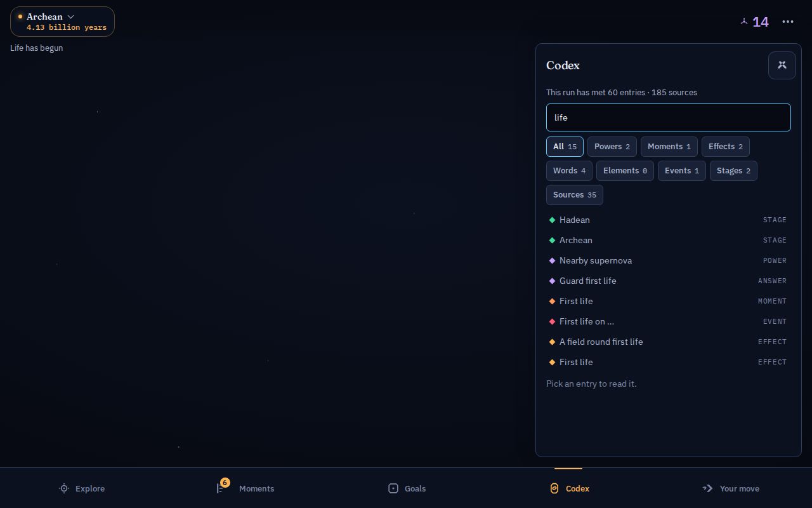812x508 pixels.
Task: Filter codex by Words
Action: pos(569,171)
